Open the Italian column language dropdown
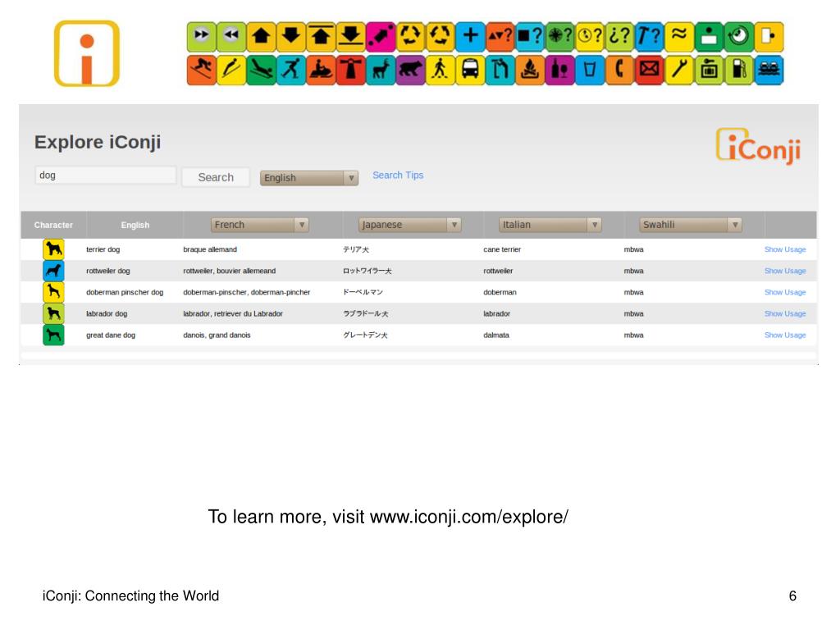This screenshot has height=630, width=840. (x=550, y=225)
